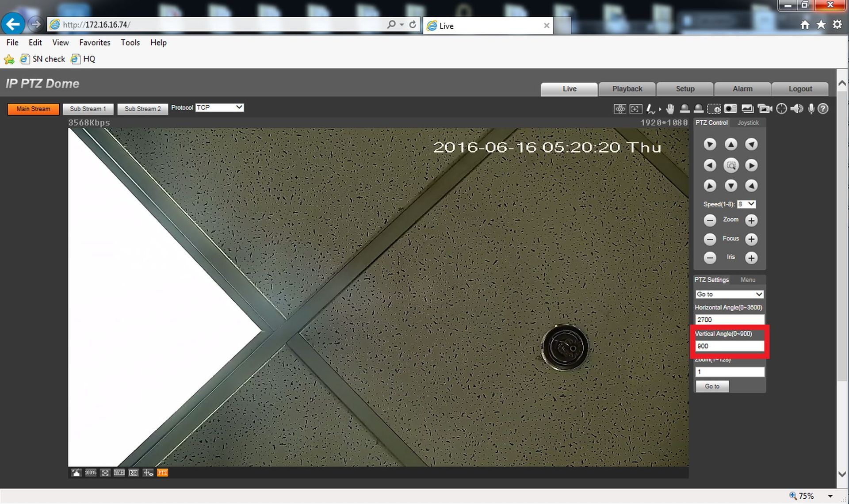Click the PTZ up arrow
The image size is (849, 504).
click(730, 144)
